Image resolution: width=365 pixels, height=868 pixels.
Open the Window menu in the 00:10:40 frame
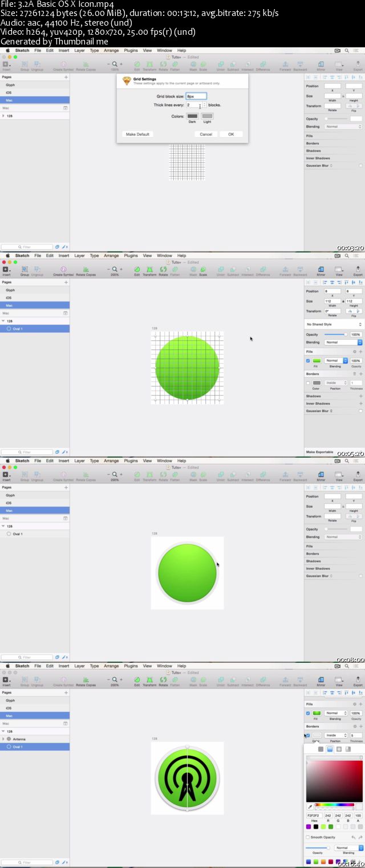(x=164, y=666)
